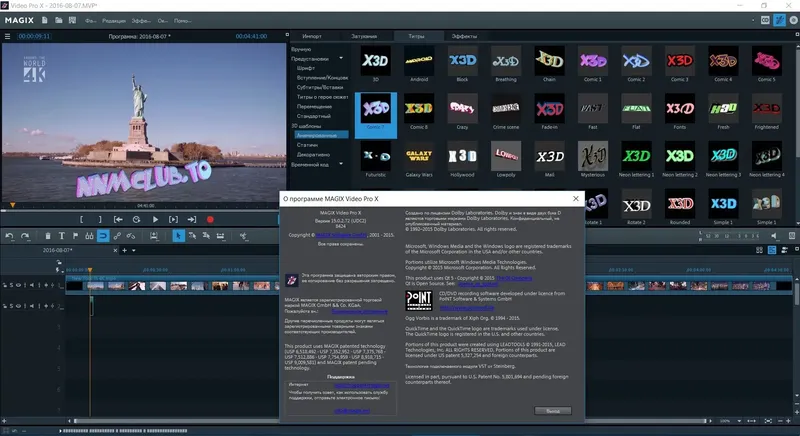Select the Статичн 3D templates entry
This screenshot has width=800, height=436.
click(x=307, y=145)
